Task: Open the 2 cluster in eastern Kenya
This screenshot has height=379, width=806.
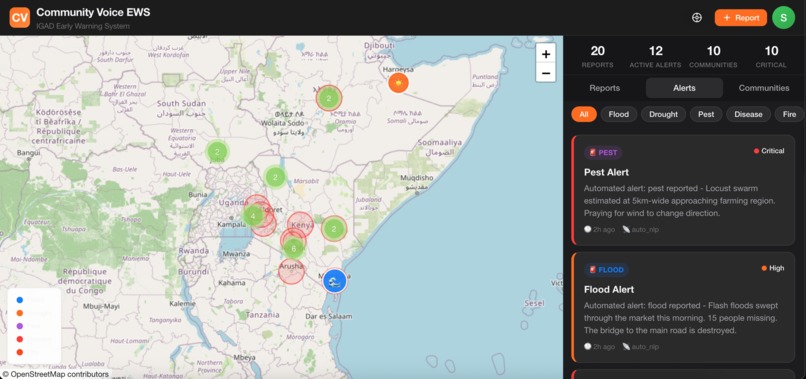Action: (334, 229)
